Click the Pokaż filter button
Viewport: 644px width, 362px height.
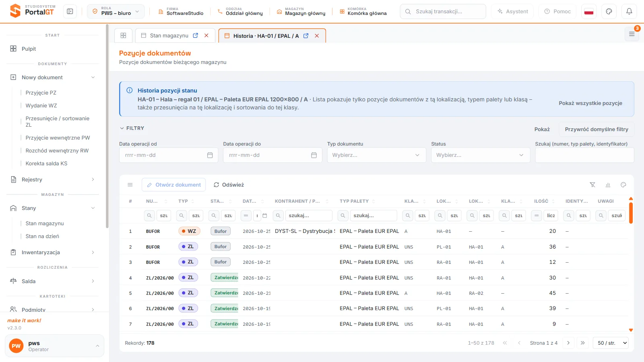[542, 129]
